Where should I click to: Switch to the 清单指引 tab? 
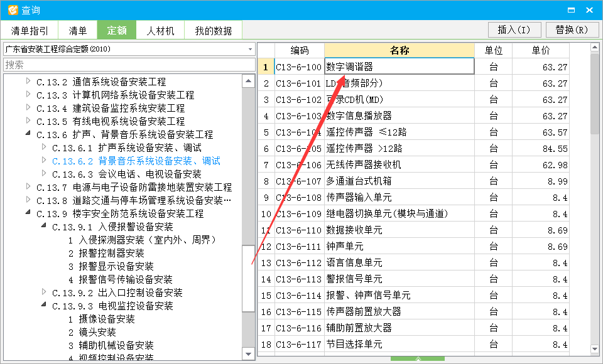click(30, 30)
